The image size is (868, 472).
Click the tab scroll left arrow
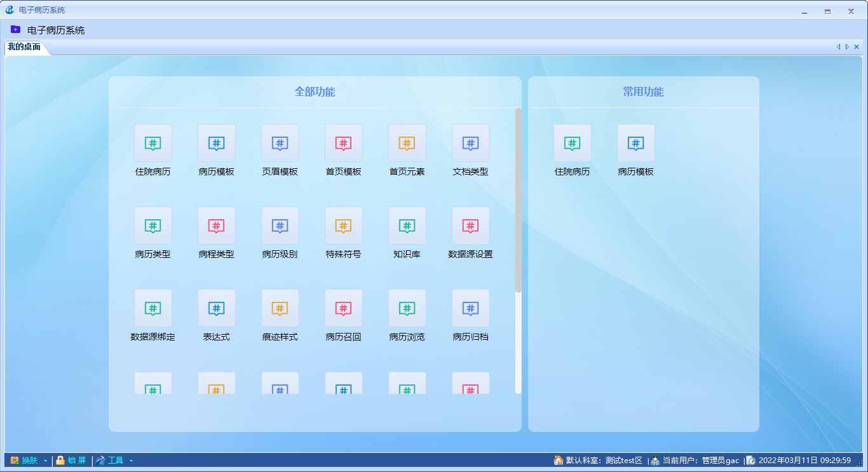tap(838, 47)
